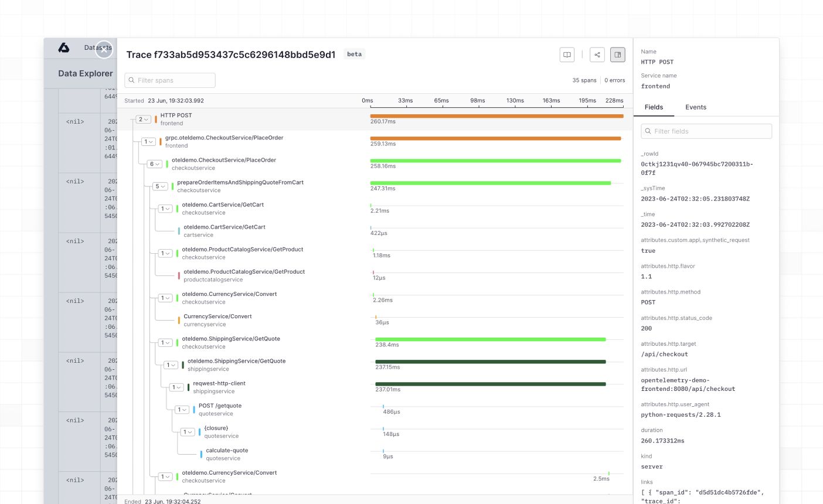Switch to the Events tab
This screenshot has height=504, width=823.
tap(696, 107)
